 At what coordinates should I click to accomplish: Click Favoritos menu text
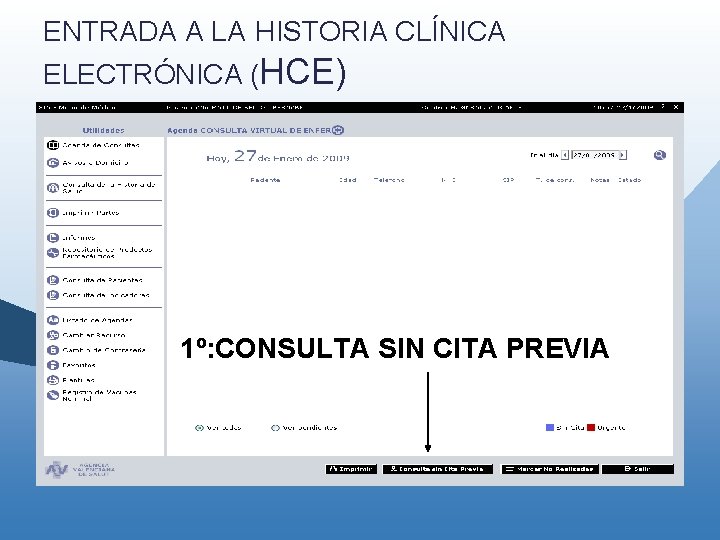click(79, 365)
